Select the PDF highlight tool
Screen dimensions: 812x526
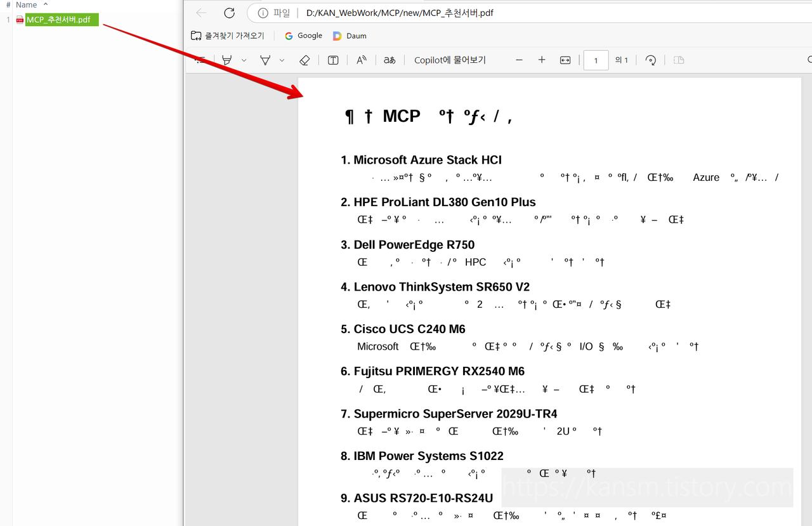[x=226, y=60]
